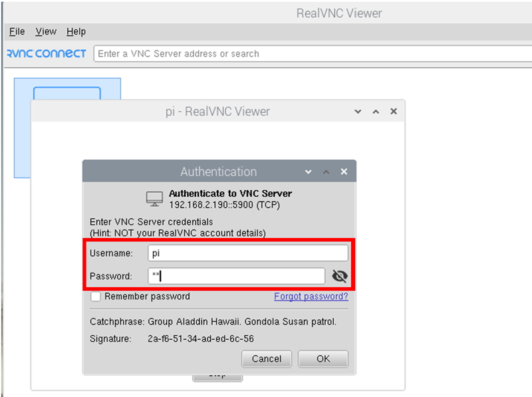
Task: Click into the Username field
Action: pos(248,253)
